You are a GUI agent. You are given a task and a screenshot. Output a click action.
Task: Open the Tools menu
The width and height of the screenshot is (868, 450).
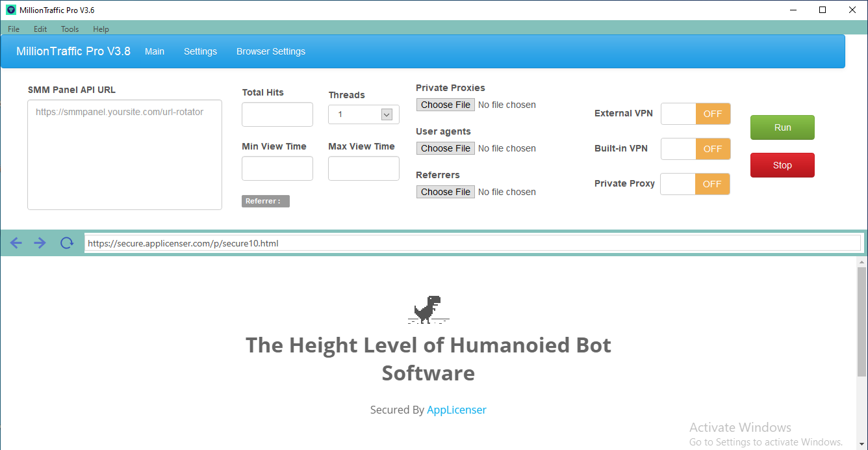point(70,29)
